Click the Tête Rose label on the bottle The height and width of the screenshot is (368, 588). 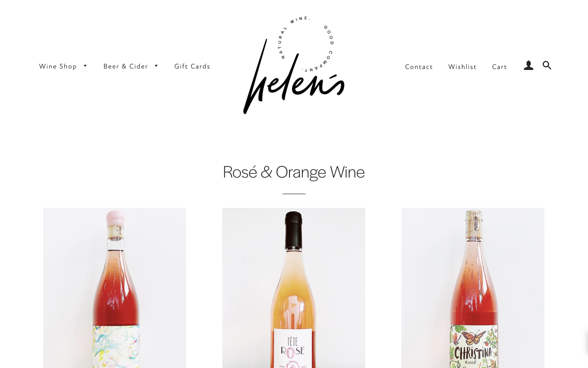(x=293, y=348)
